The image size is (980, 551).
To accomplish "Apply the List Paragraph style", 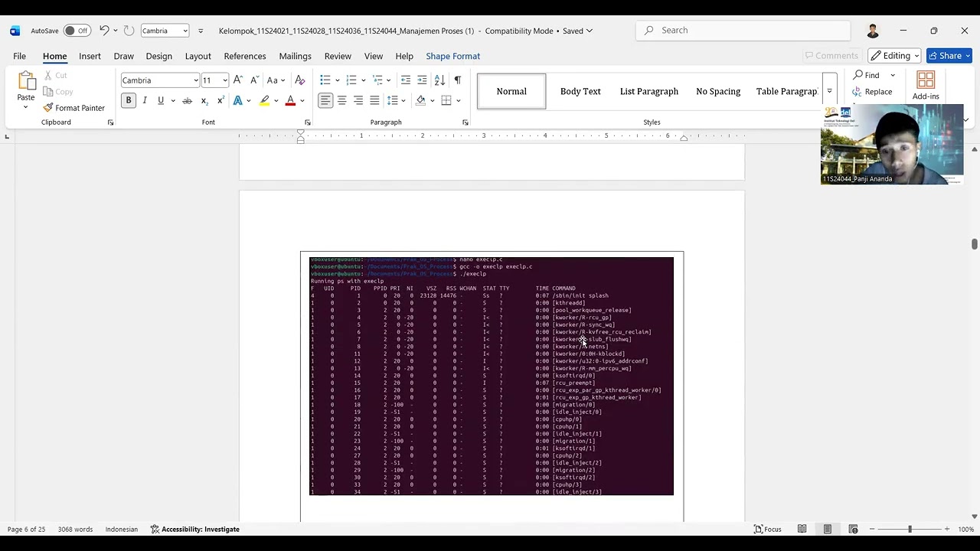I will coord(649,91).
